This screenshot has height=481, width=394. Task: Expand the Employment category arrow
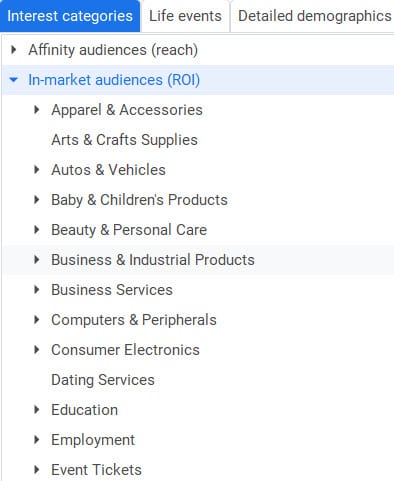(x=37, y=440)
